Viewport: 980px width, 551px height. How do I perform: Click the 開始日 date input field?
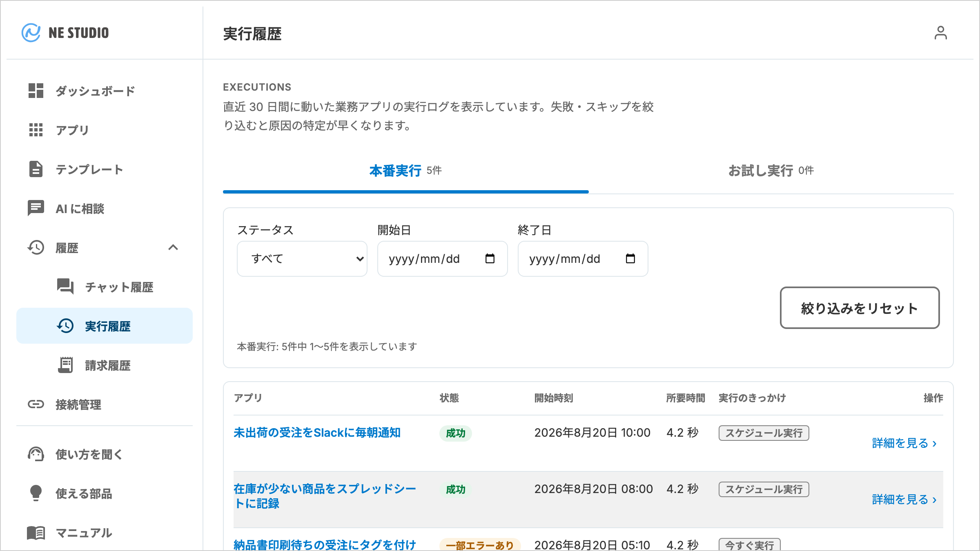click(443, 259)
